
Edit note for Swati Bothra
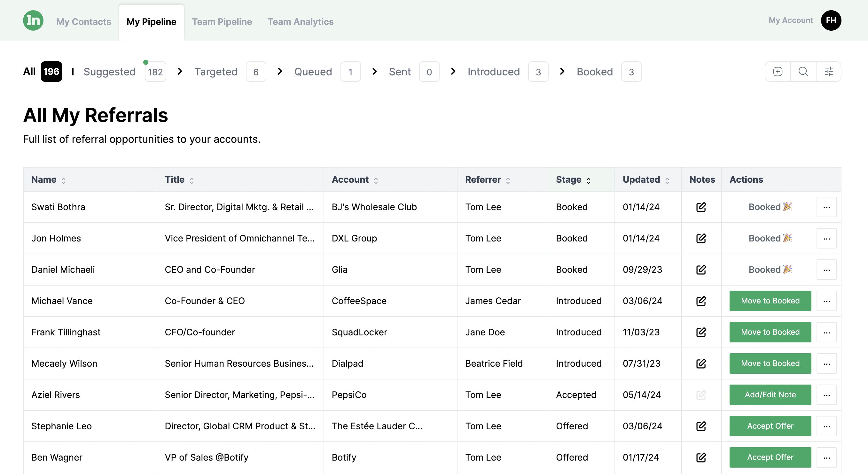pyautogui.click(x=701, y=207)
